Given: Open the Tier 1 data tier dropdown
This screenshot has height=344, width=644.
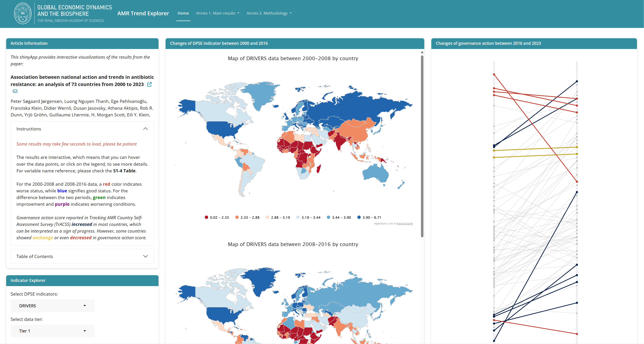Looking at the screenshot, I should coord(53,331).
